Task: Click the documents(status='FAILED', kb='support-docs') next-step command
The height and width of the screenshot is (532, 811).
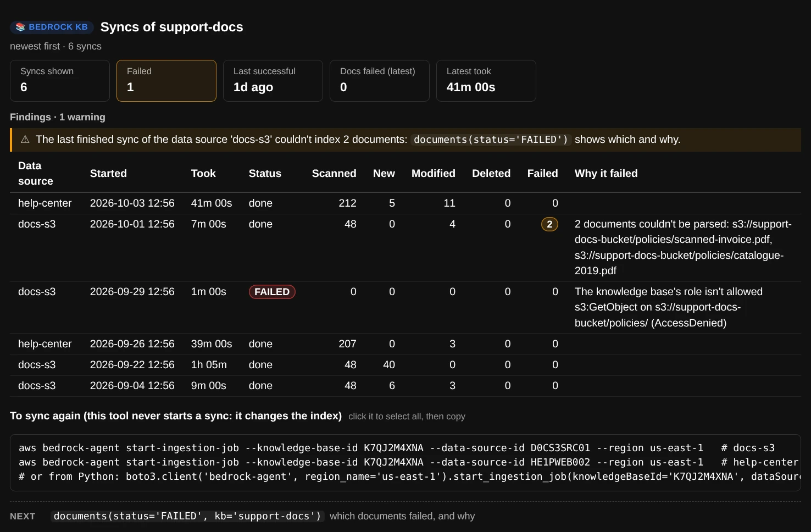Action: (187, 516)
